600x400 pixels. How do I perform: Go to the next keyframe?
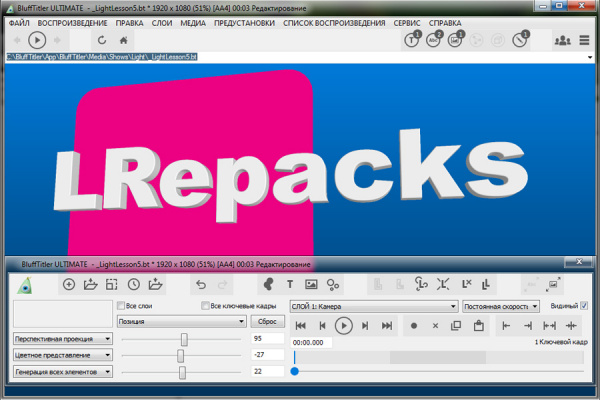365,326
